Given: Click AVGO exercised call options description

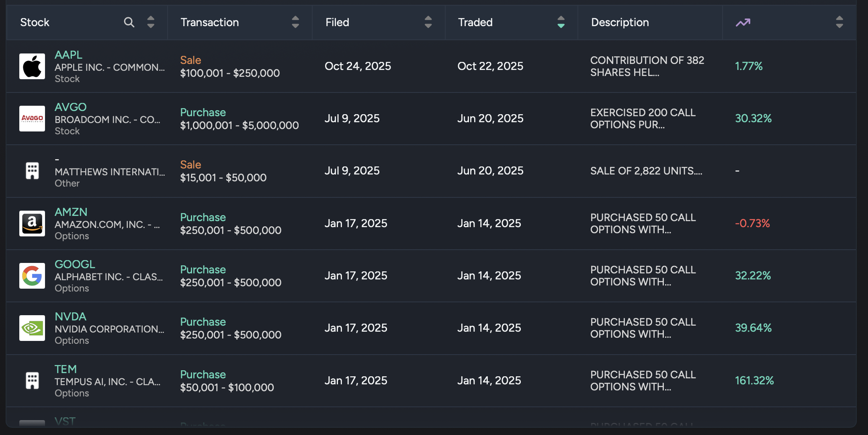Looking at the screenshot, I should point(643,119).
